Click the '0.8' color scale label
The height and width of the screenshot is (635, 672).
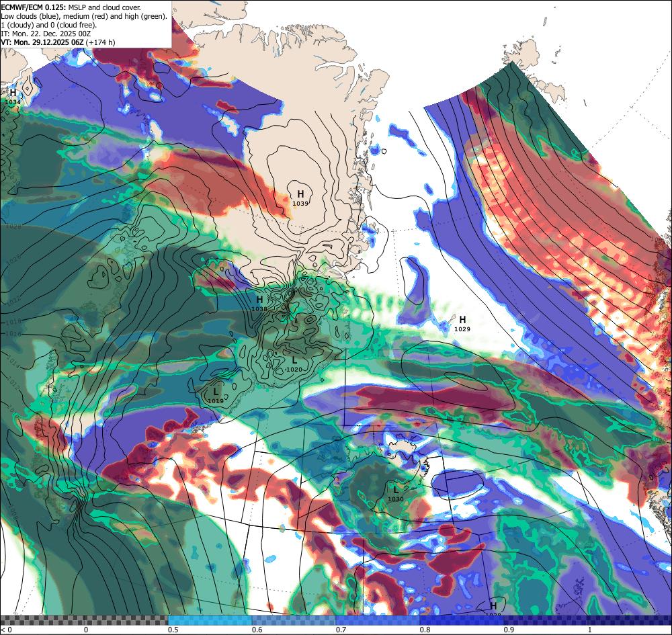pos(425,630)
